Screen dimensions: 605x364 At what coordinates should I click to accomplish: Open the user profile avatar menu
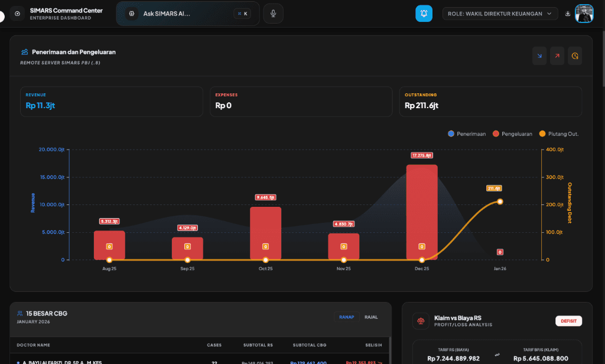coord(584,14)
